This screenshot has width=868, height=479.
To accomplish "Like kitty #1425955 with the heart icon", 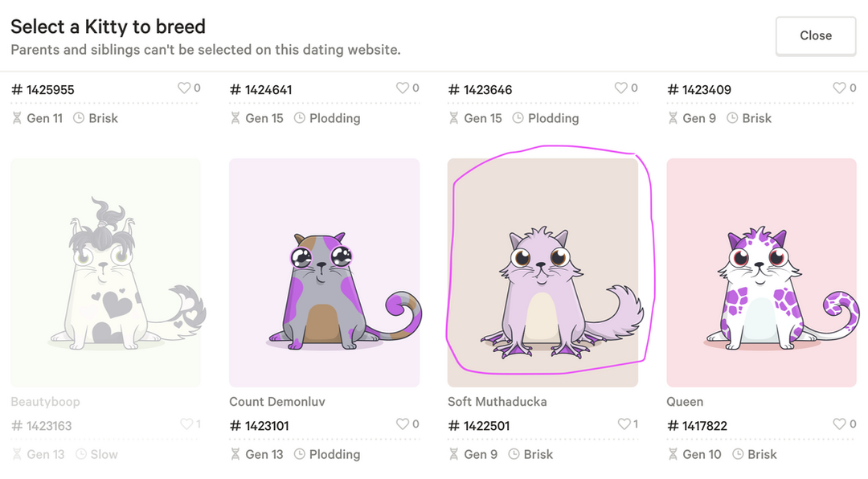I will pos(184,88).
